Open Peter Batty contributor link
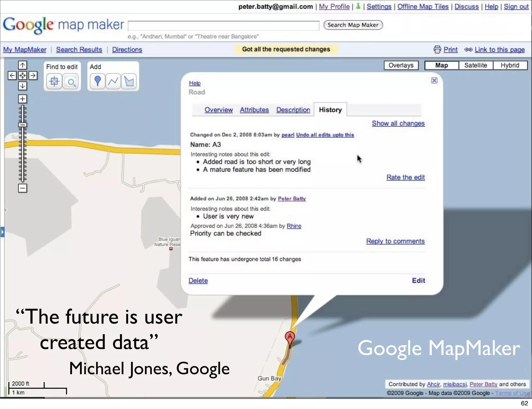The image size is (532, 409). tap(483, 384)
